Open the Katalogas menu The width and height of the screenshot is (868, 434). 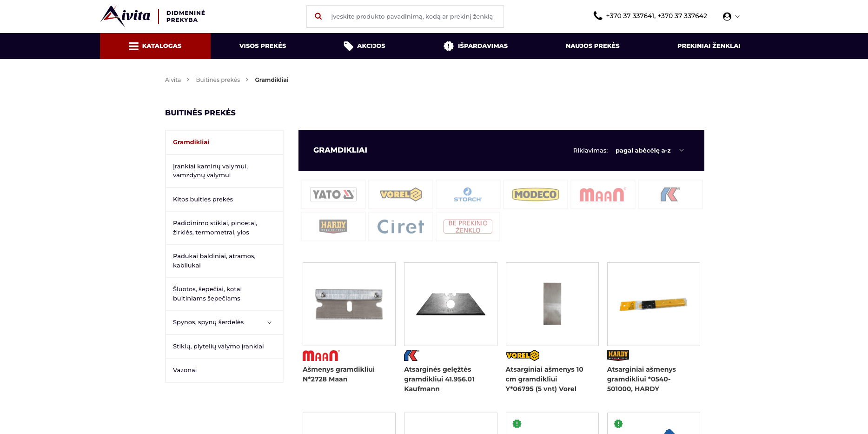point(155,46)
